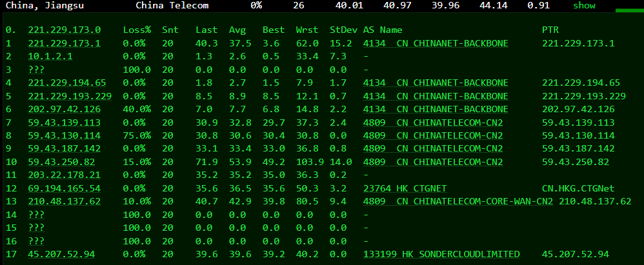Select the 'China Telecom' provider text

pyautogui.click(x=172, y=5)
